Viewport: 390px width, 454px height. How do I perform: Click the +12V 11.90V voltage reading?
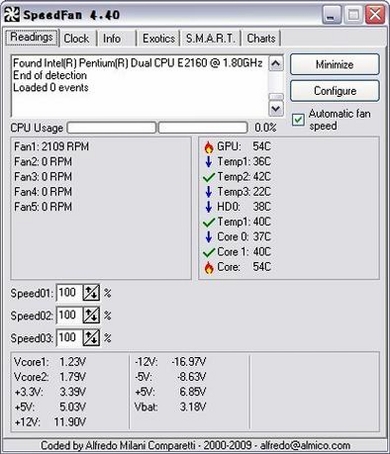coord(50,422)
